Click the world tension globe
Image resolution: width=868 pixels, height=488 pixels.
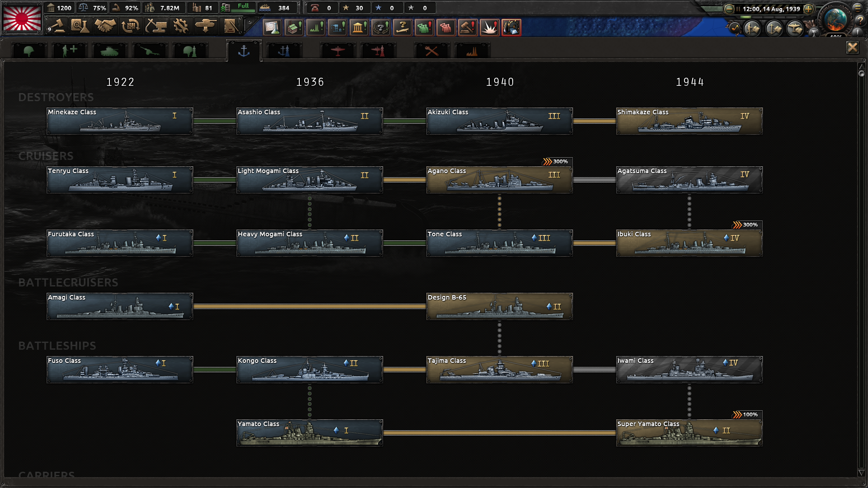(835, 19)
